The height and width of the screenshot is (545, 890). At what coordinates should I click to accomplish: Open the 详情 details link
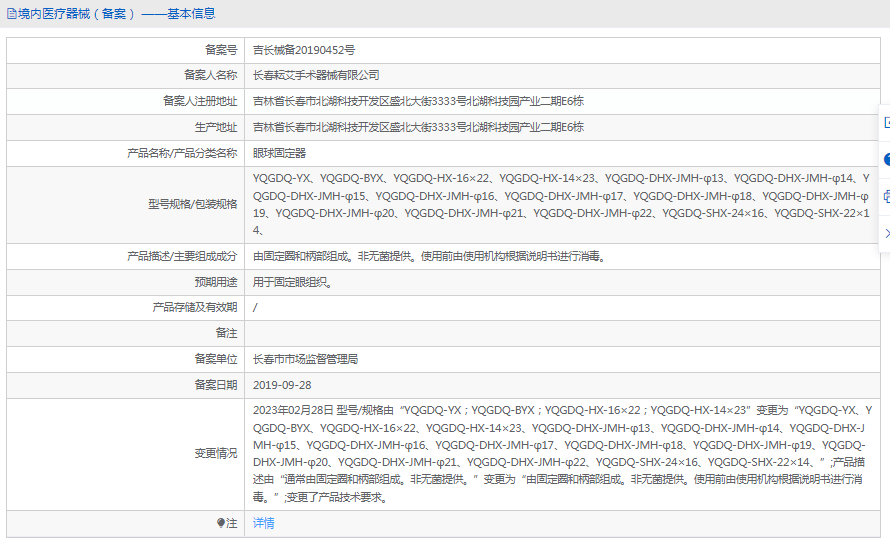tap(263, 523)
